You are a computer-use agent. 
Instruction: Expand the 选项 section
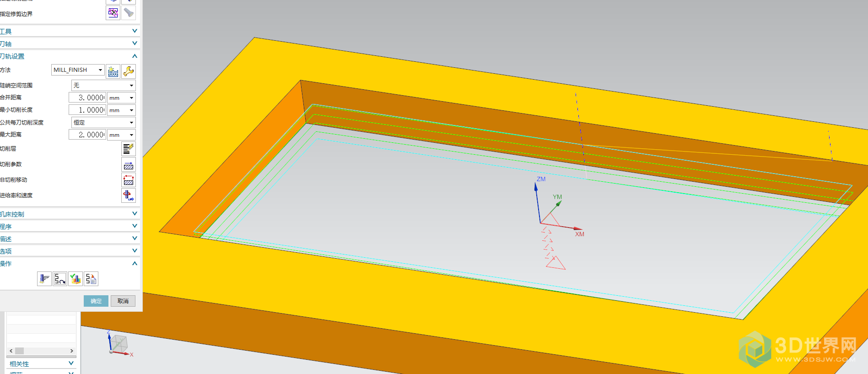click(135, 251)
